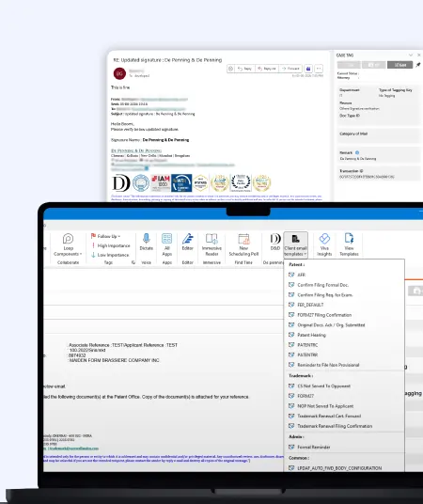Open the Teams share icon in email header

[x=308, y=69]
